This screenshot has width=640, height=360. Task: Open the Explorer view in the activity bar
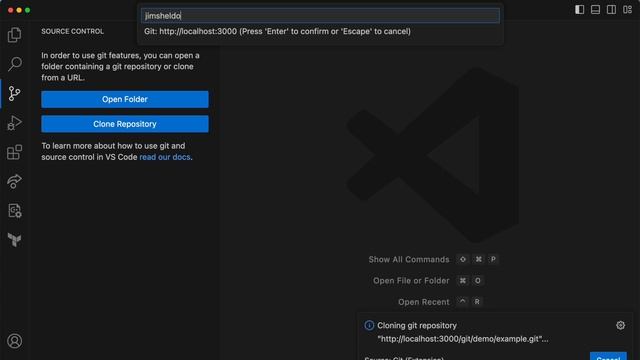tap(14, 35)
